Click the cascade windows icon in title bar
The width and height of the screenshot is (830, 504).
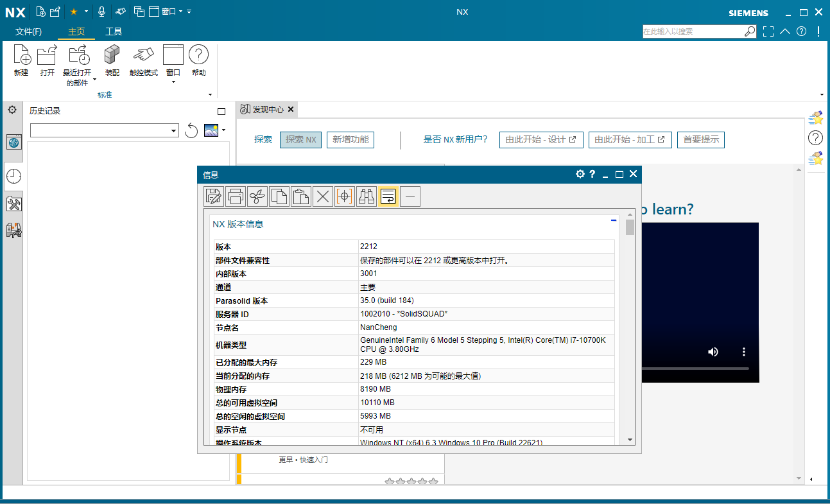tap(139, 11)
